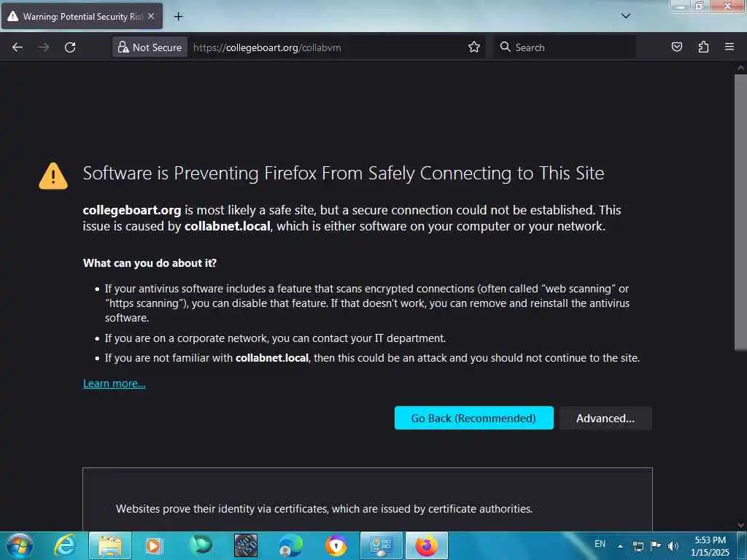The image size is (747, 560).
Task: Expand the Advanced… certificate details
Action: [605, 418]
